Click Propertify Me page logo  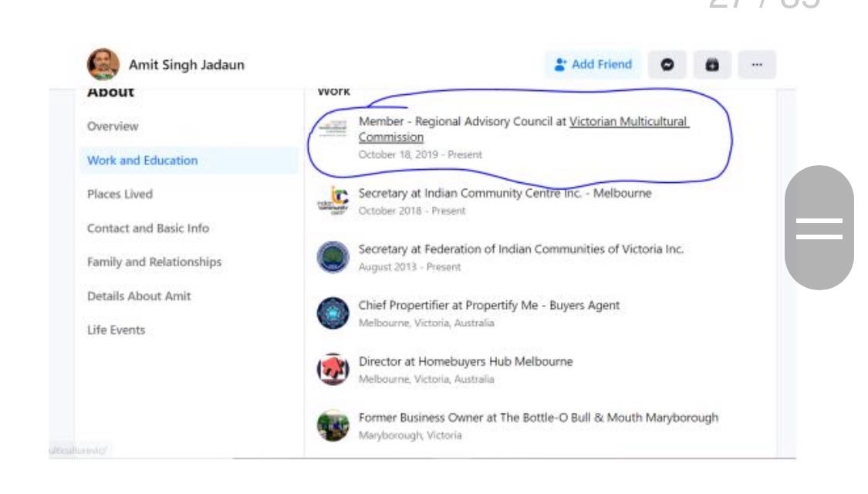pyautogui.click(x=333, y=313)
